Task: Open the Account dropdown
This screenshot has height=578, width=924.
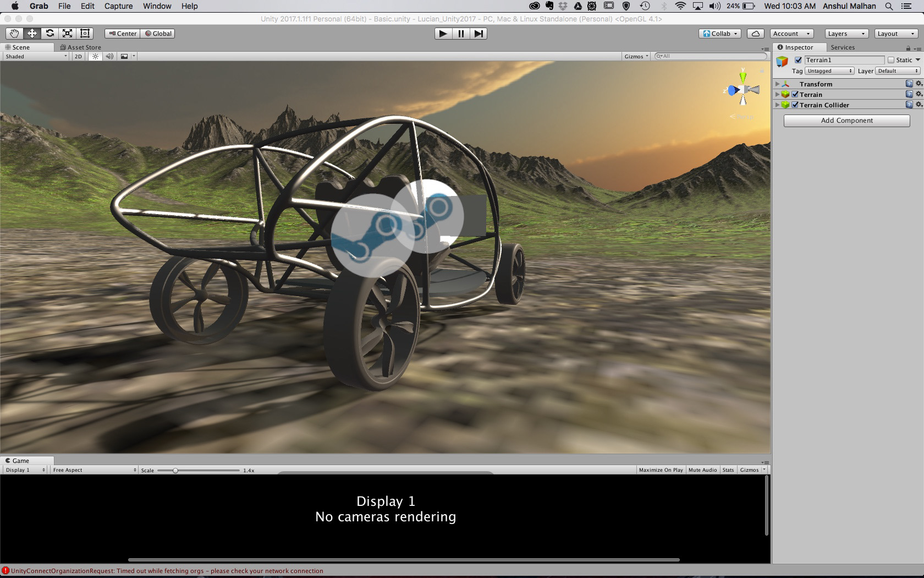Action: click(x=791, y=34)
